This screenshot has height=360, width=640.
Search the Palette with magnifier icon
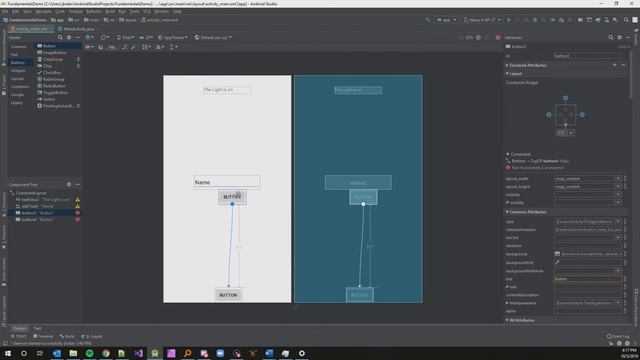click(x=60, y=37)
